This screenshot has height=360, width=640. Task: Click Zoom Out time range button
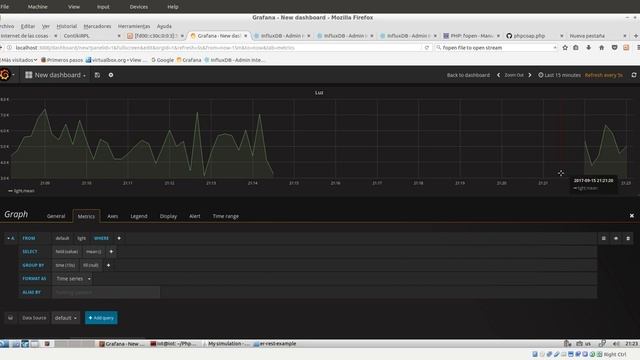pos(514,75)
